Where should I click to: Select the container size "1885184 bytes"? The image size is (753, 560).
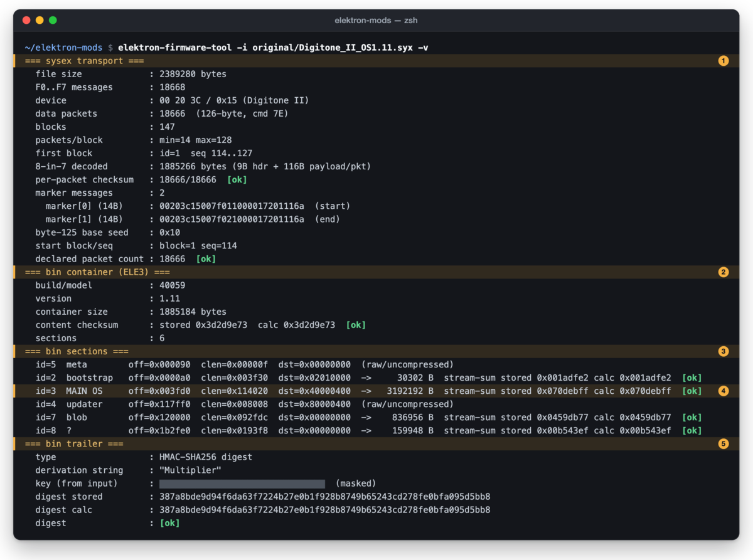click(193, 312)
